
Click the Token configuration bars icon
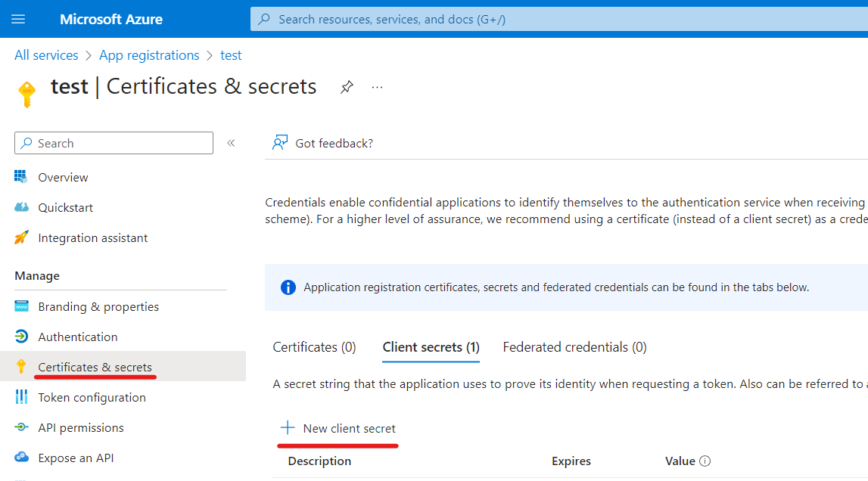click(21, 397)
